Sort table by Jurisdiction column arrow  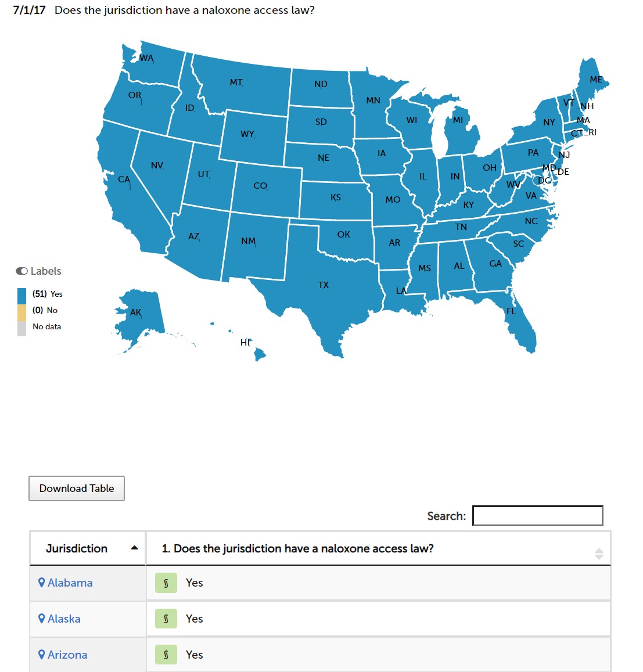[135, 548]
